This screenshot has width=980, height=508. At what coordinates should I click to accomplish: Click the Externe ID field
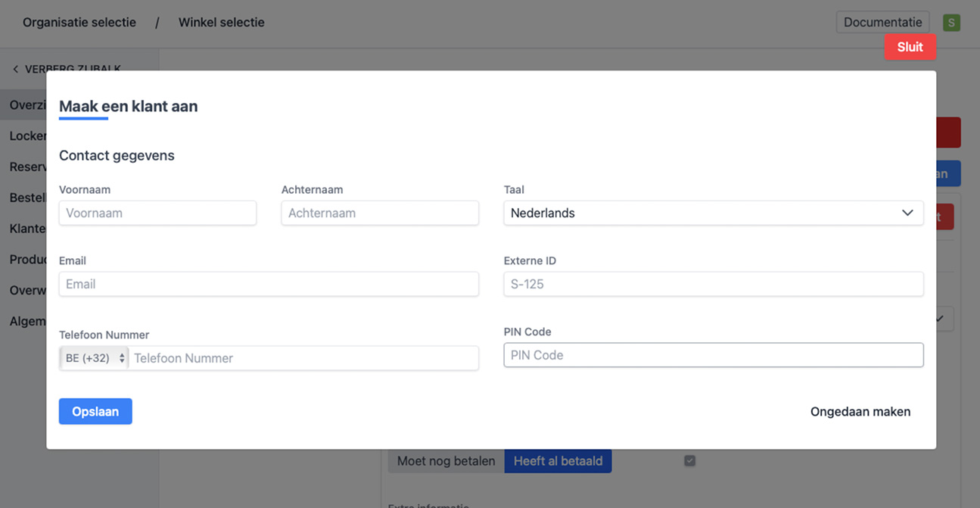(x=713, y=284)
